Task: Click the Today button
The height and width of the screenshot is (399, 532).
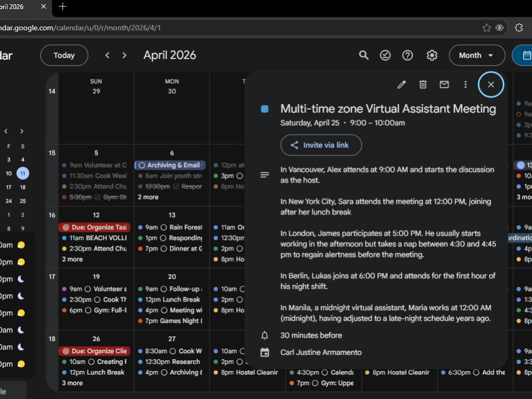Action: [x=64, y=55]
